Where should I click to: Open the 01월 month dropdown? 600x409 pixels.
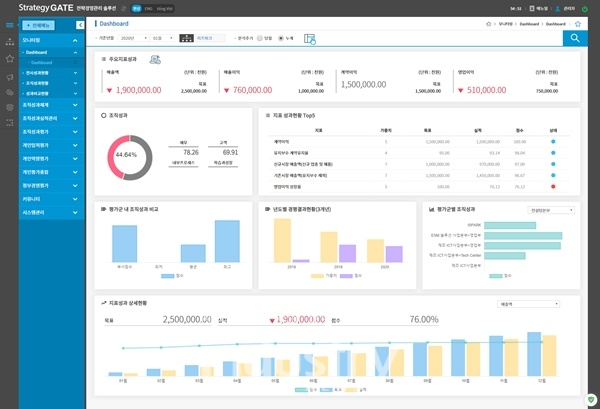[x=162, y=38]
